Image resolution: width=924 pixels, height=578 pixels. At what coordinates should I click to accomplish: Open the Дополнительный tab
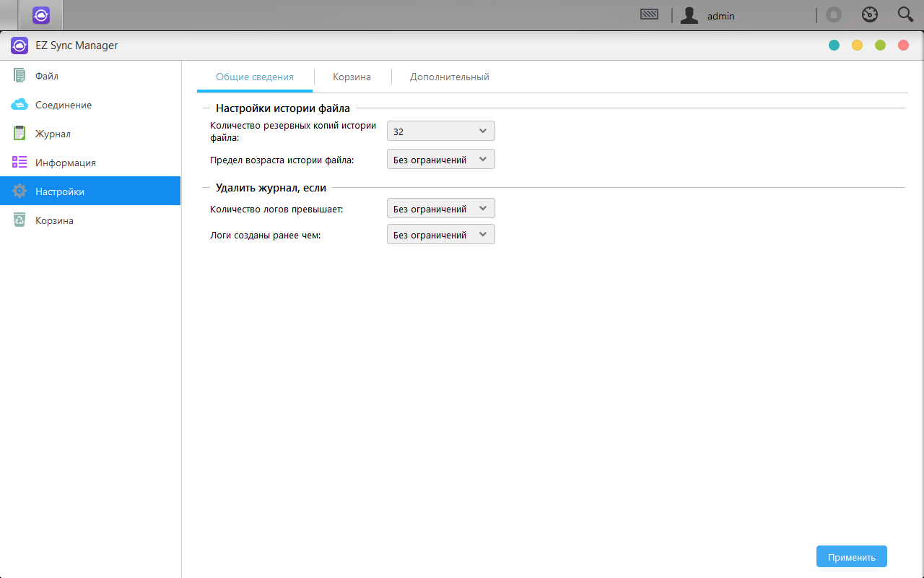(450, 77)
